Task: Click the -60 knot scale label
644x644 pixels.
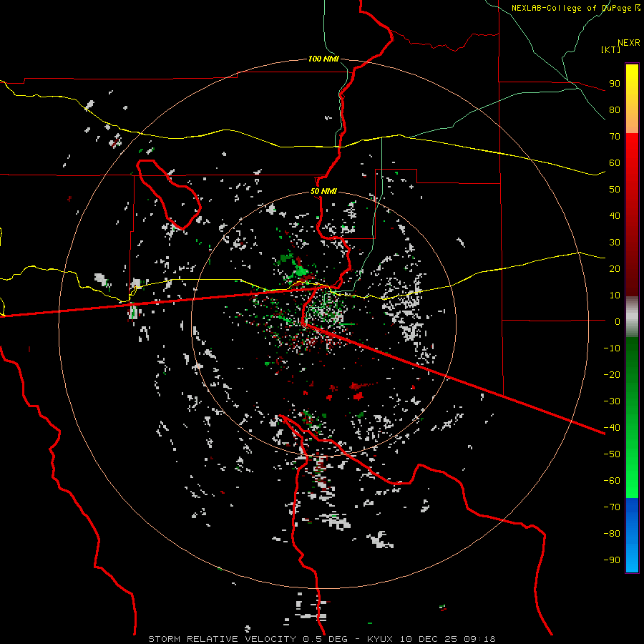Action: tap(612, 481)
